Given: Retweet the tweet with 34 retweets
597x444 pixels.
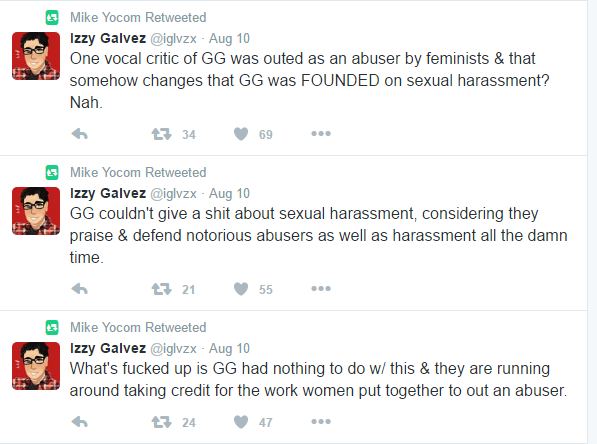Looking at the screenshot, I should (x=161, y=134).
